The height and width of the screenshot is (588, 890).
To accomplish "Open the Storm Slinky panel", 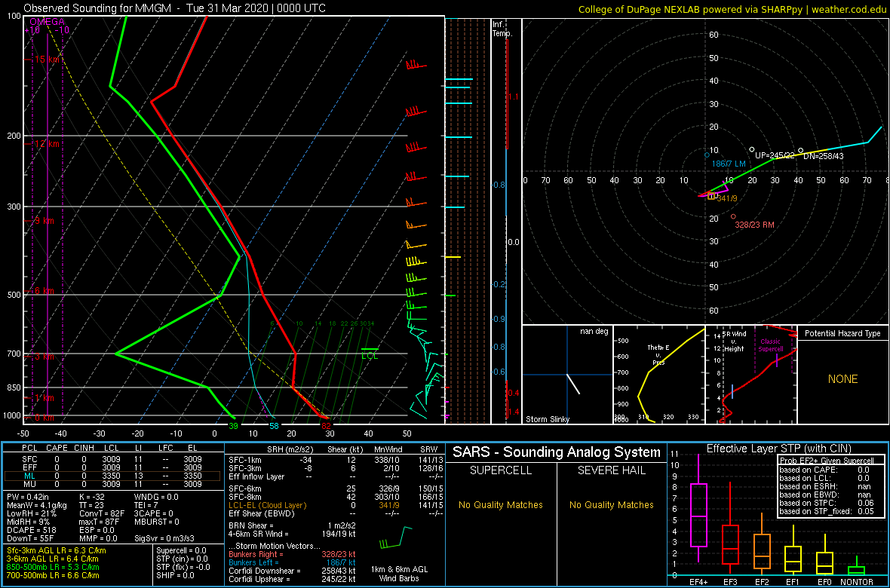I will pyautogui.click(x=567, y=375).
